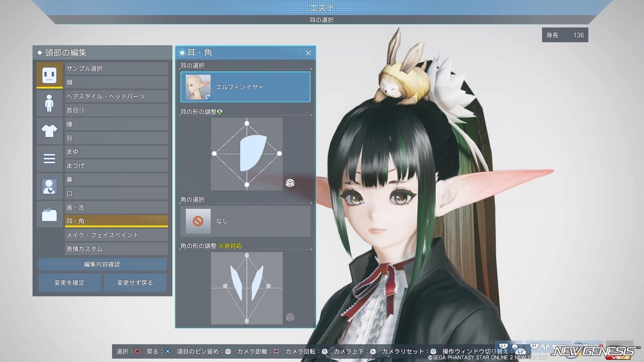Click horn shape adjustment grid
The image size is (644, 362).
247,288
